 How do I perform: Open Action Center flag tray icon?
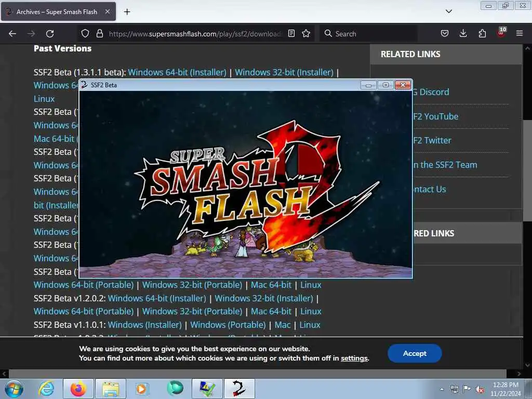click(x=467, y=389)
